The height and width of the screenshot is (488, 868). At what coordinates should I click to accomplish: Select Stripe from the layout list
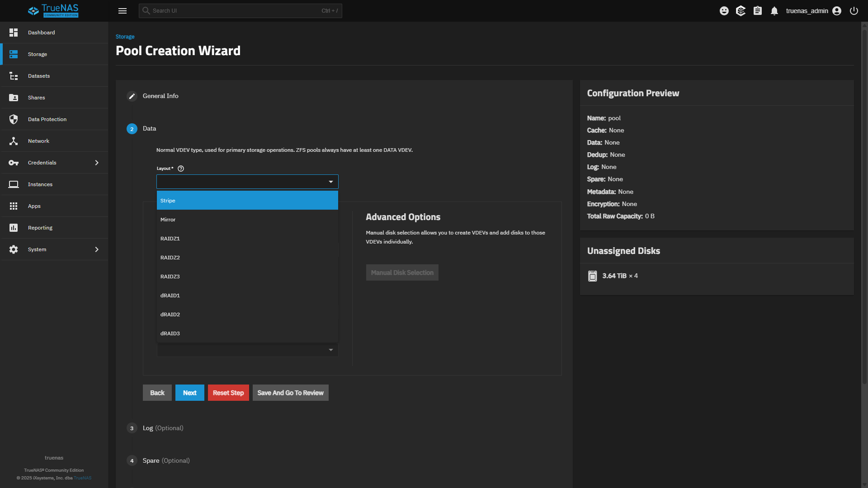(x=247, y=201)
